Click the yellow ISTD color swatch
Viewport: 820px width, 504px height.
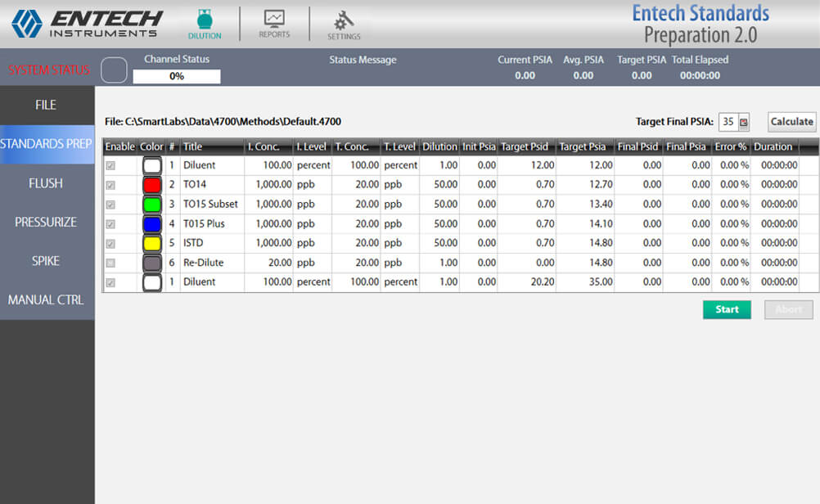point(152,244)
